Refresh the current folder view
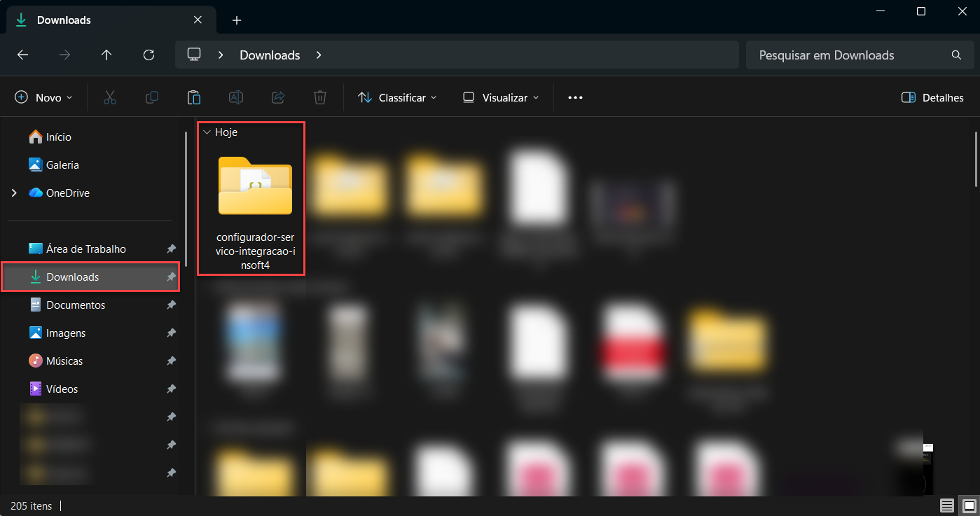The height and width of the screenshot is (516, 980). pos(149,55)
